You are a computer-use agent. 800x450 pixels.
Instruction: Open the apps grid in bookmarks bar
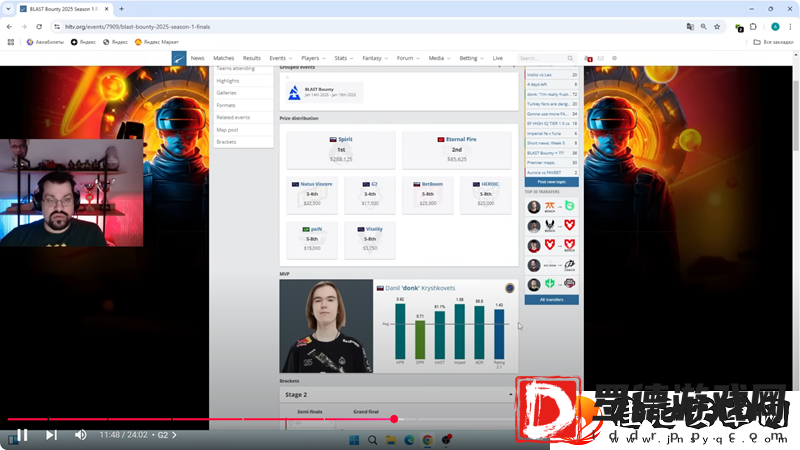click(11, 42)
